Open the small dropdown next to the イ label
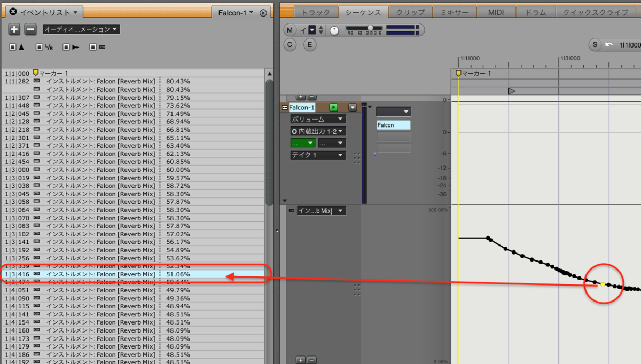Viewport: 641px width, 364px height. (x=312, y=30)
